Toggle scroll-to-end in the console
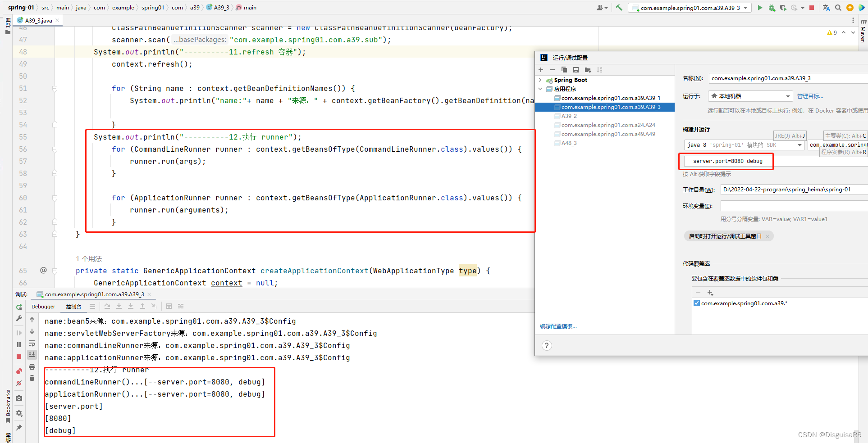This screenshot has width=868, height=443. click(x=32, y=355)
